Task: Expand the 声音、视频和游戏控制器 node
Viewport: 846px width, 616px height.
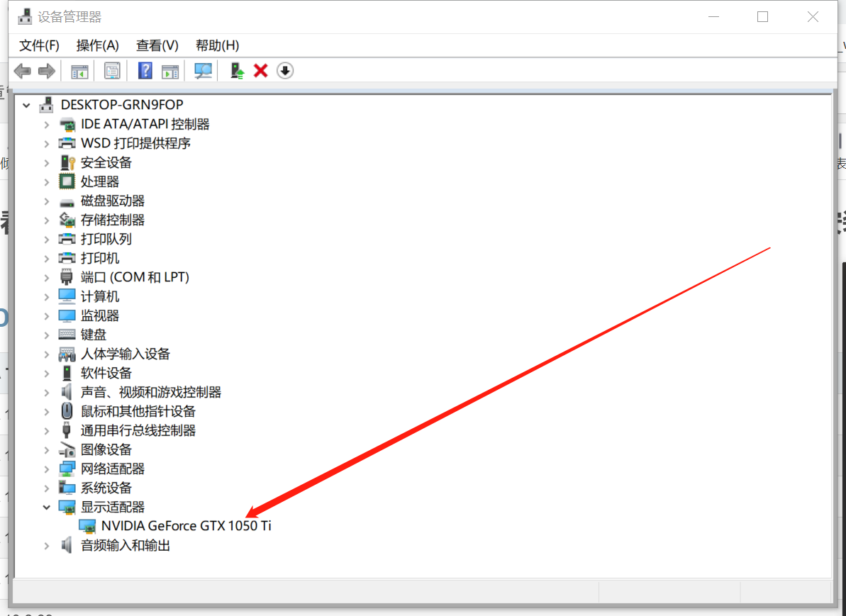Action: [x=47, y=392]
